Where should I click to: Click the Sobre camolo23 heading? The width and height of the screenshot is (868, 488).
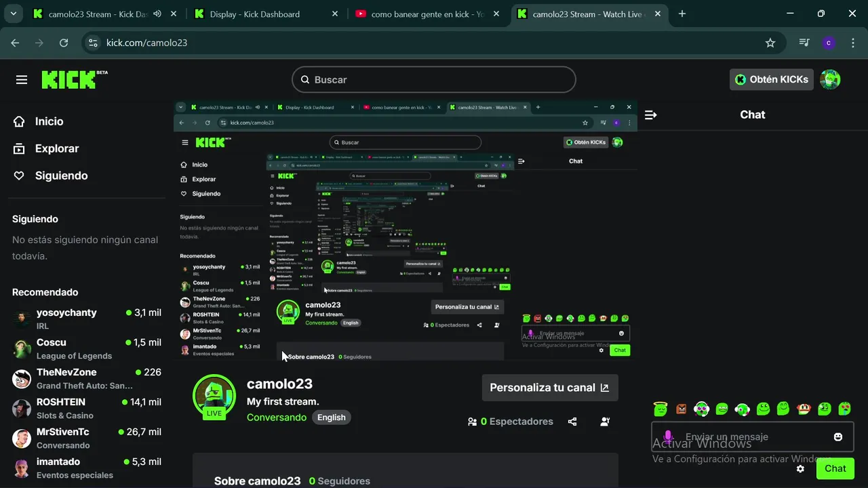click(x=257, y=481)
